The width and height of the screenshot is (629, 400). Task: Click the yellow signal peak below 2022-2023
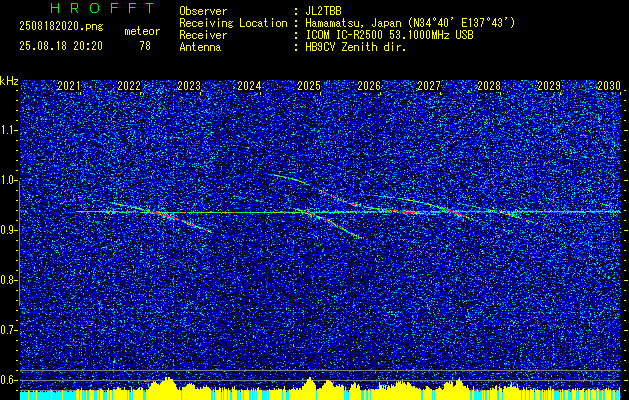tap(166, 383)
